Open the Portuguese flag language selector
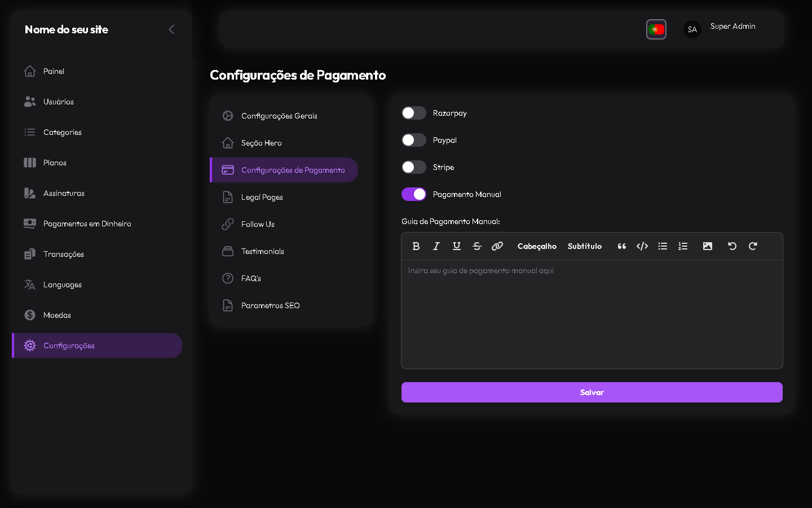Image resolution: width=812 pixels, height=508 pixels. point(656,29)
